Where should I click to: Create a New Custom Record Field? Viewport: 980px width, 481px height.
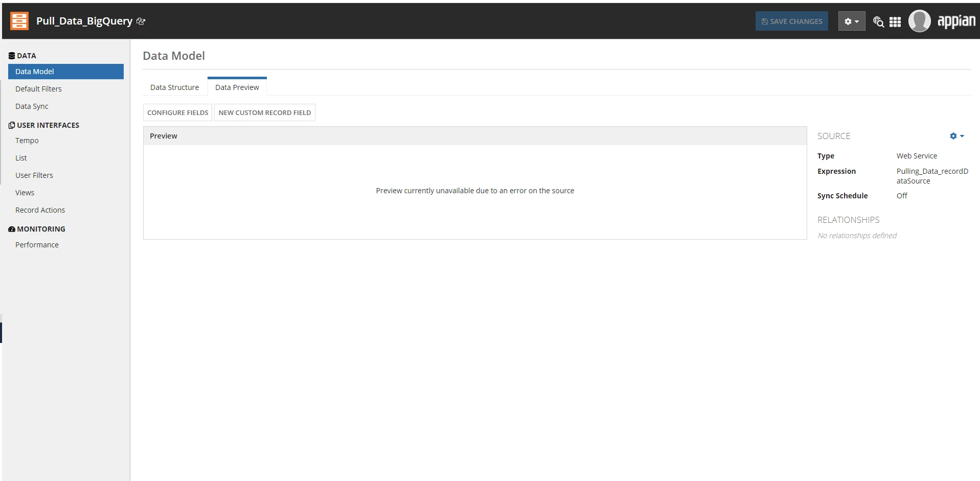click(265, 112)
